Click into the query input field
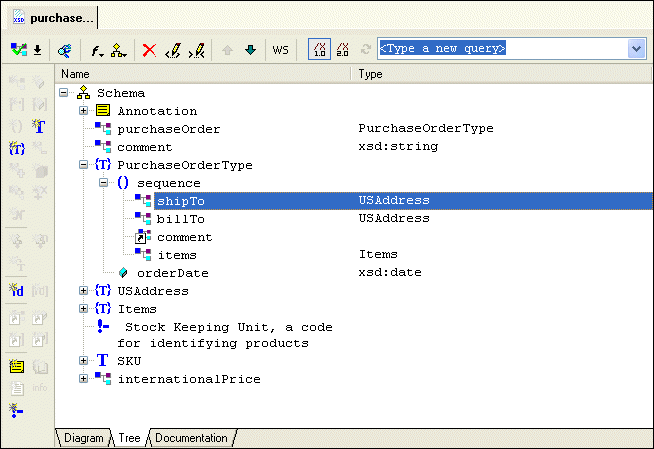 500,48
